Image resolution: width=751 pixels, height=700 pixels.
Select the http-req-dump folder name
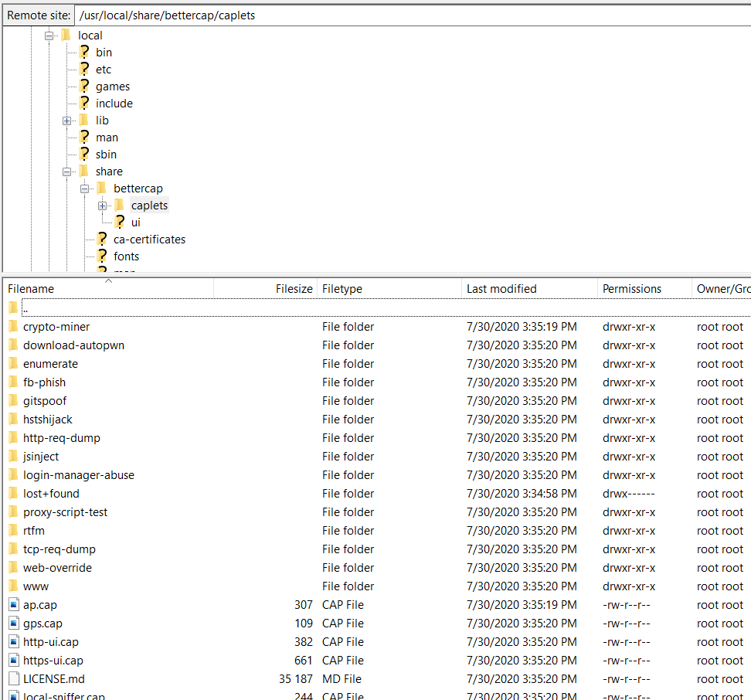click(62, 438)
